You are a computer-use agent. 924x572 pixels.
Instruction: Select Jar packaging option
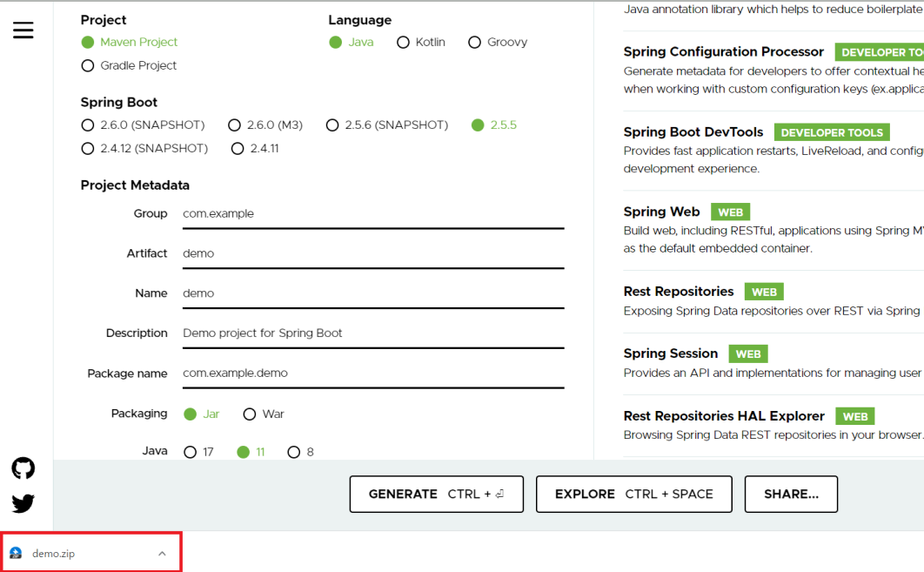click(x=202, y=414)
